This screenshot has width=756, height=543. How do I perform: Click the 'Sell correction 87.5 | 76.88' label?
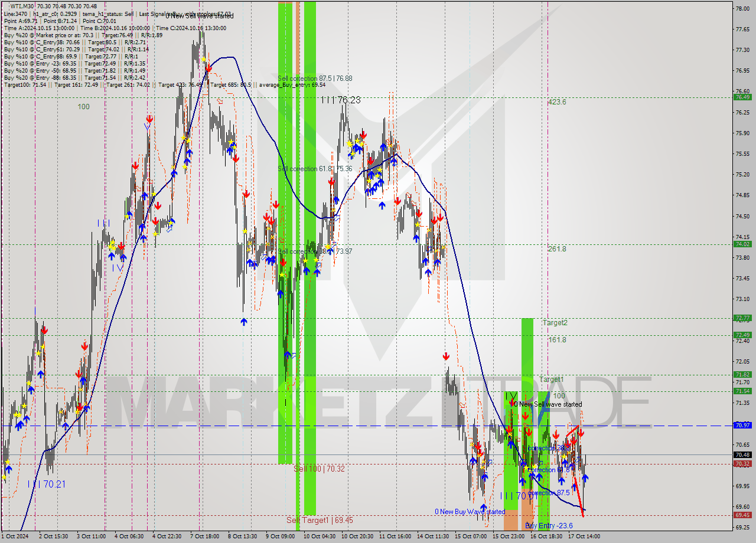pyautogui.click(x=315, y=78)
